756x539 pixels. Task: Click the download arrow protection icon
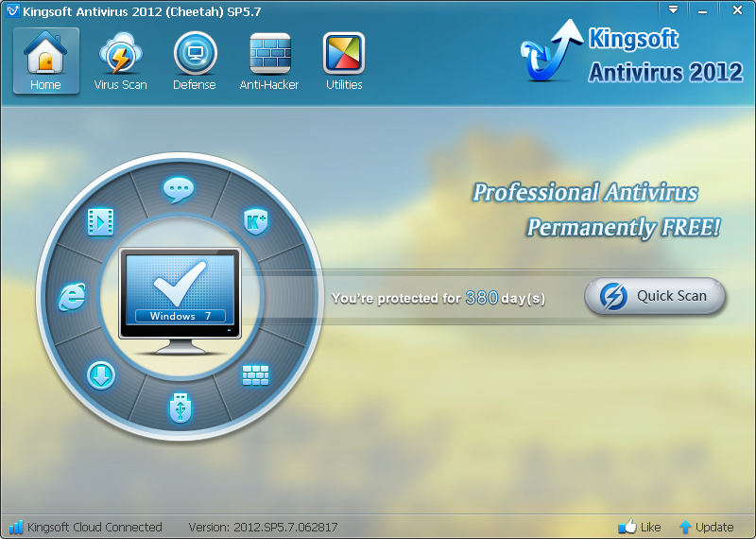tap(101, 375)
